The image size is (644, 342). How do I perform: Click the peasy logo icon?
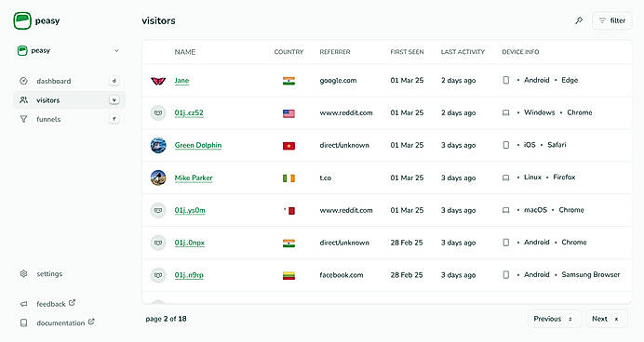click(x=22, y=20)
